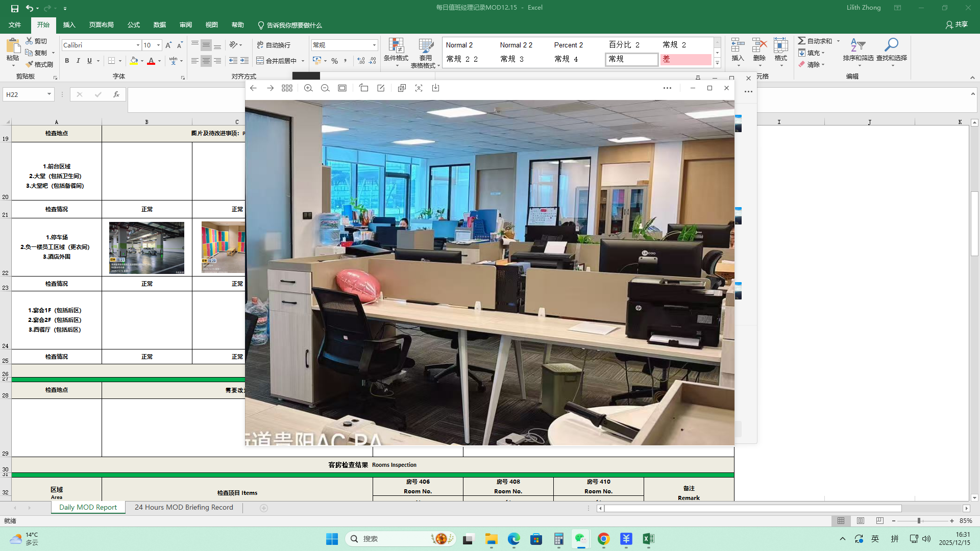The height and width of the screenshot is (551, 980).
Task: Open the 插入 ribbon tab
Action: click(x=69, y=25)
